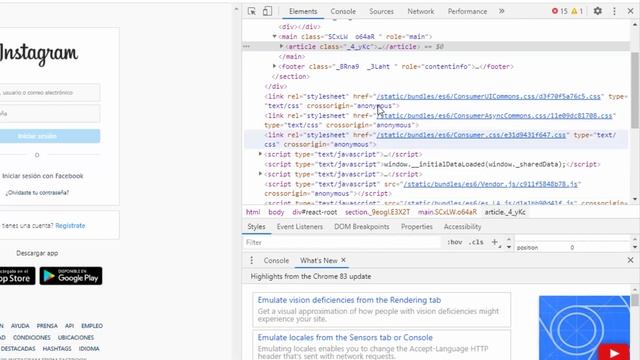Select article._4_yKc breadcrumb
The width and height of the screenshot is (640, 360).
tap(505, 212)
